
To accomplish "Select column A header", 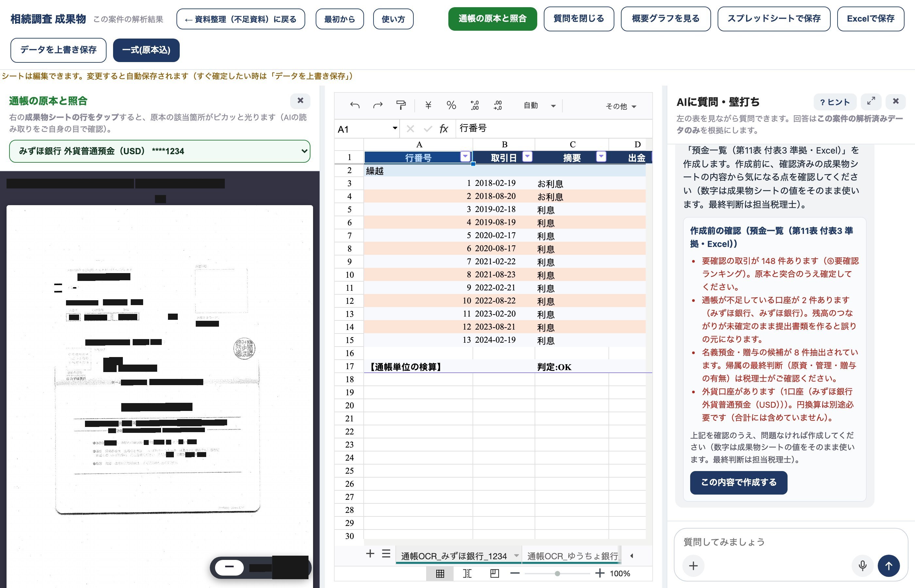I will point(419,144).
